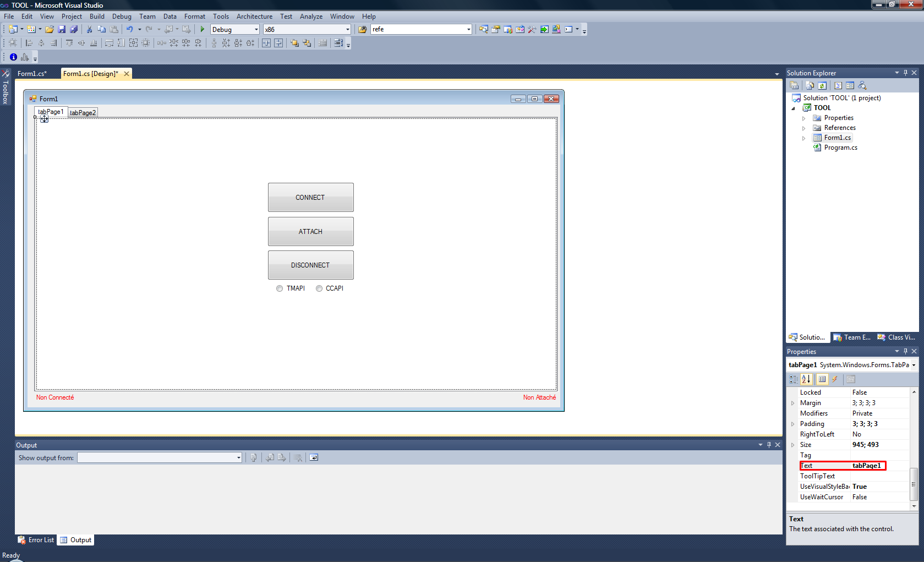Click the Align Lefts layout icon
This screenshot has width=924, height=562.
tap(29, 43)
